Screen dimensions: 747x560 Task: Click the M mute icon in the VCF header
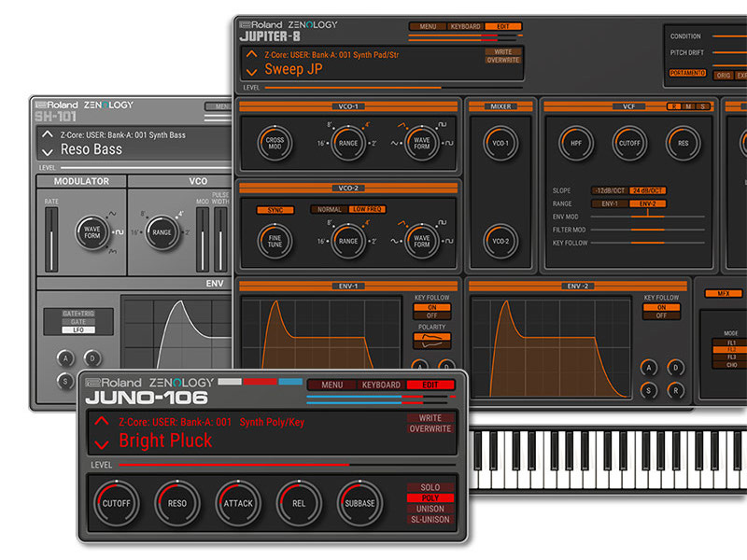[x=686, y=106]
